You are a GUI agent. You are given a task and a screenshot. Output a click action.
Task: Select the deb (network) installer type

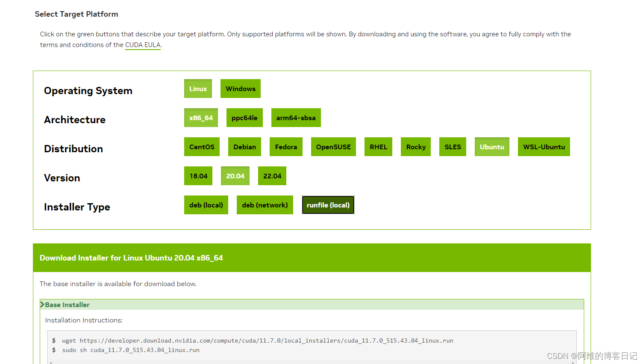pos(265,205)
